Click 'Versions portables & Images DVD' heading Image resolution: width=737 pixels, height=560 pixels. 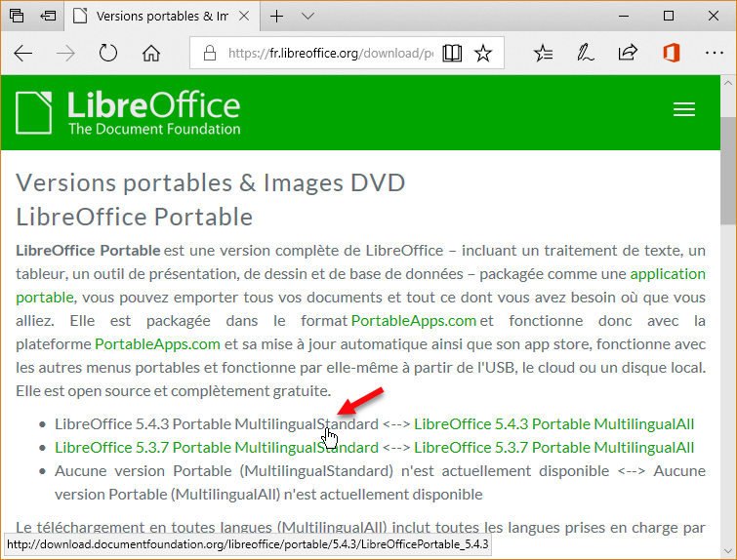coord(210,182)
